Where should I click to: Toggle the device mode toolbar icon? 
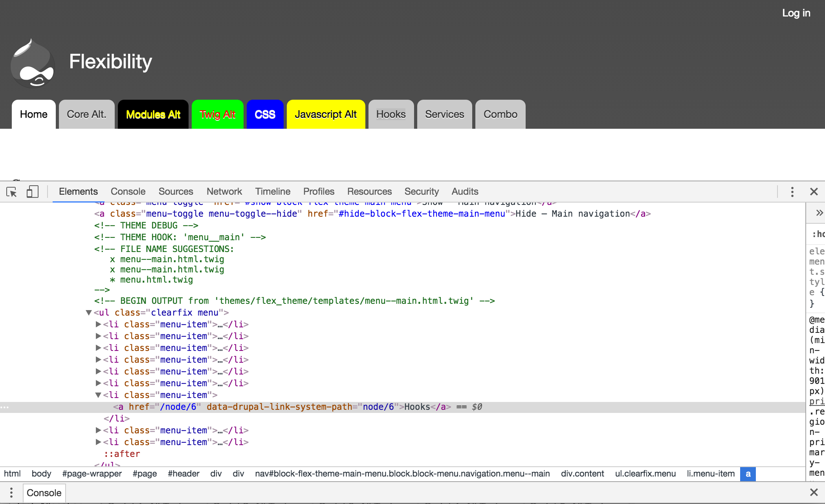pos(32,192)
